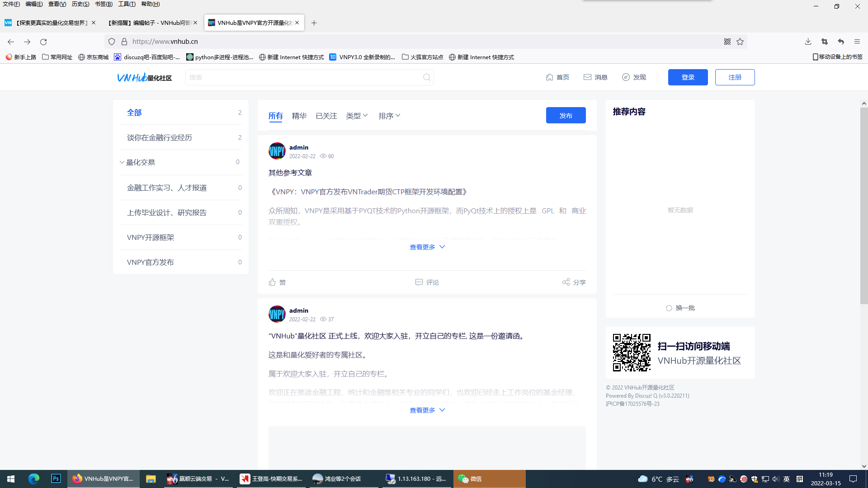Open File Explorer from the taskbar
The image size is (868, 488).
151,479
